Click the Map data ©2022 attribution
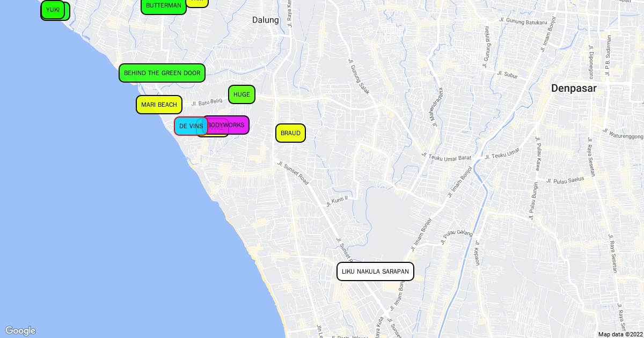This screenshot has height=338, width=644. click(620, 334)
